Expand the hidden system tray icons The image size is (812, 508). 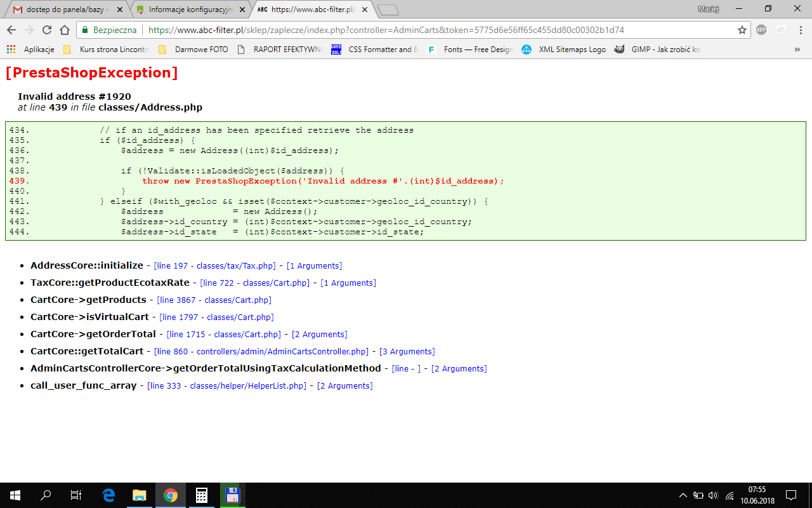683,495
